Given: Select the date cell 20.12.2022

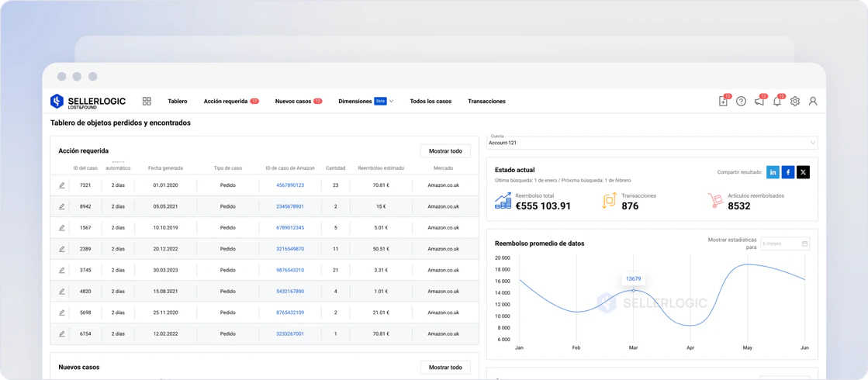Looking at the screenshot, I should (x=165, y=249).
